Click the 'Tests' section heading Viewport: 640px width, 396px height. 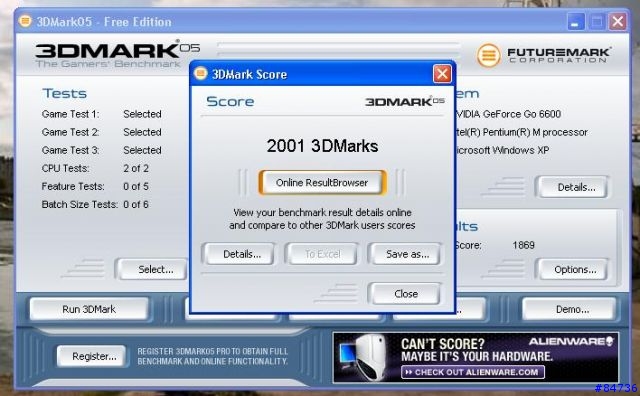pos(64,93)
